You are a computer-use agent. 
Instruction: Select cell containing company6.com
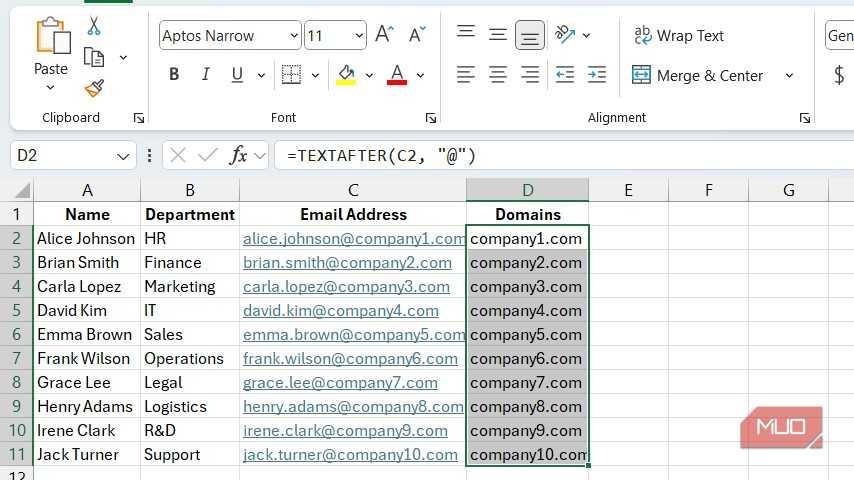(527, 359)
